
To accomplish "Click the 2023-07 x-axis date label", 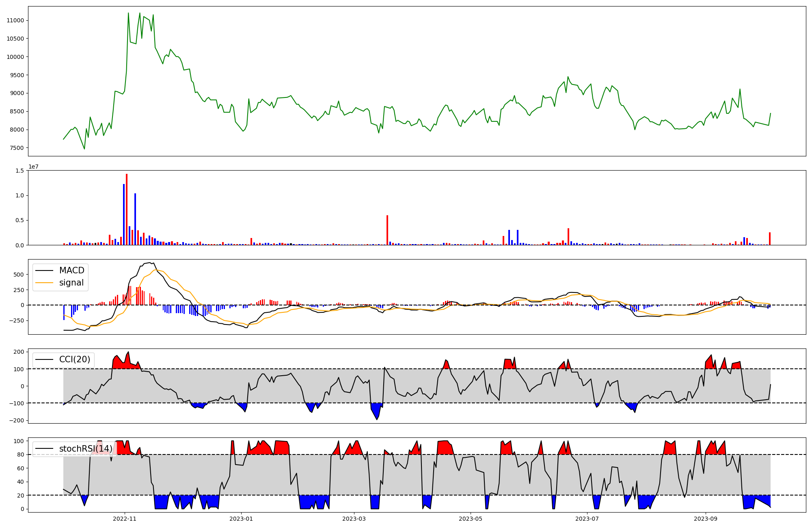I will (587, 519).
